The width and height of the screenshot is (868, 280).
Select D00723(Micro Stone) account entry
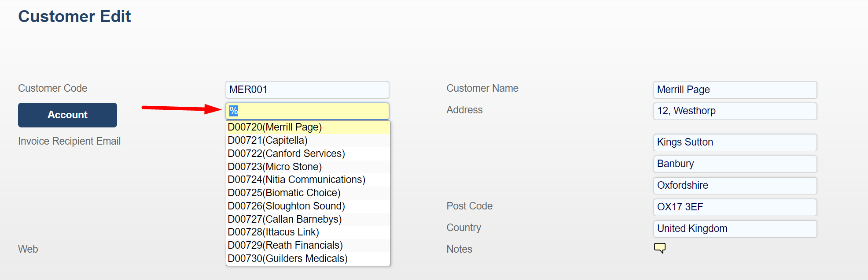pyautogui.click(x=275, y=167)
